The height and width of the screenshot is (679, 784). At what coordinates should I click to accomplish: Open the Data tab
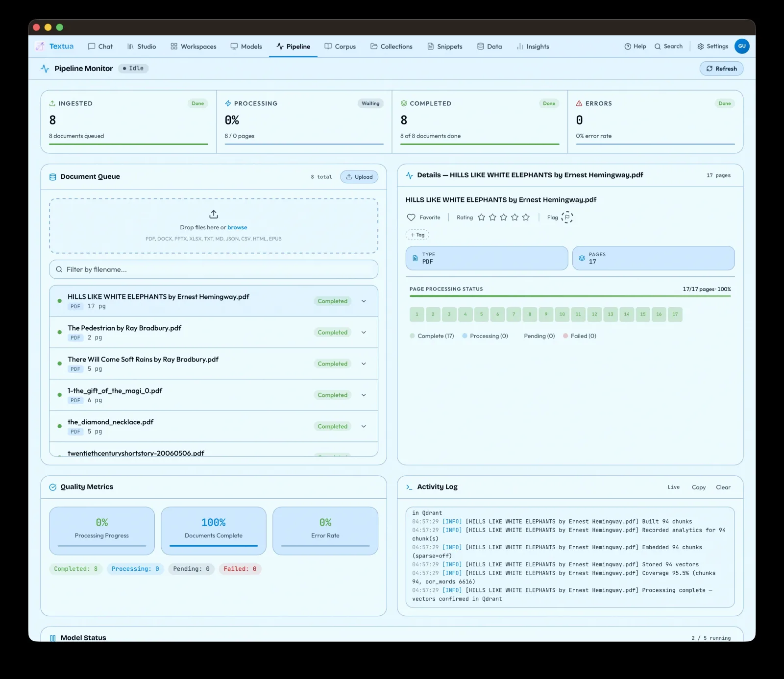(490, 47)
